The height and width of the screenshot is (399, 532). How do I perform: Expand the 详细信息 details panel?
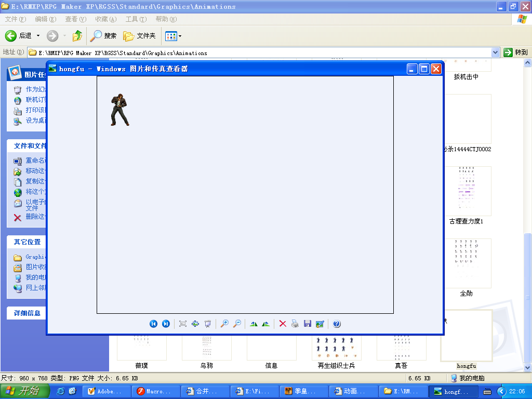pyautogui.click(x=27, y=313)
